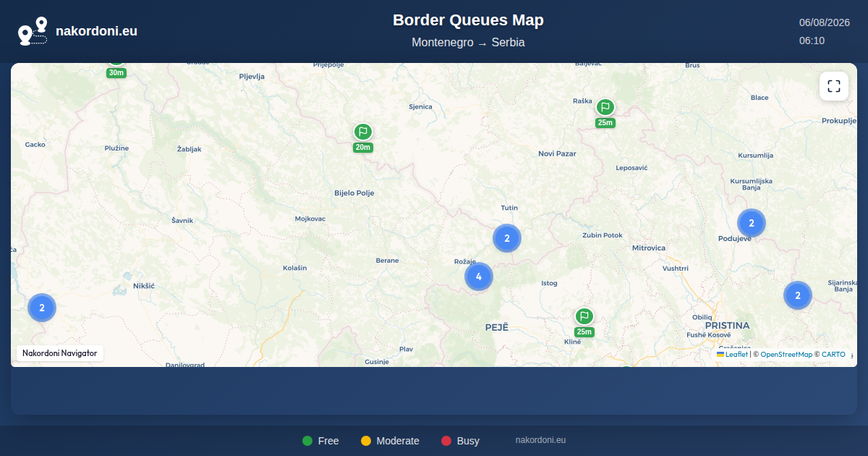Click the PRISTINA city label
The height and width of the screenshot is (456, 868).
point(727,326)
